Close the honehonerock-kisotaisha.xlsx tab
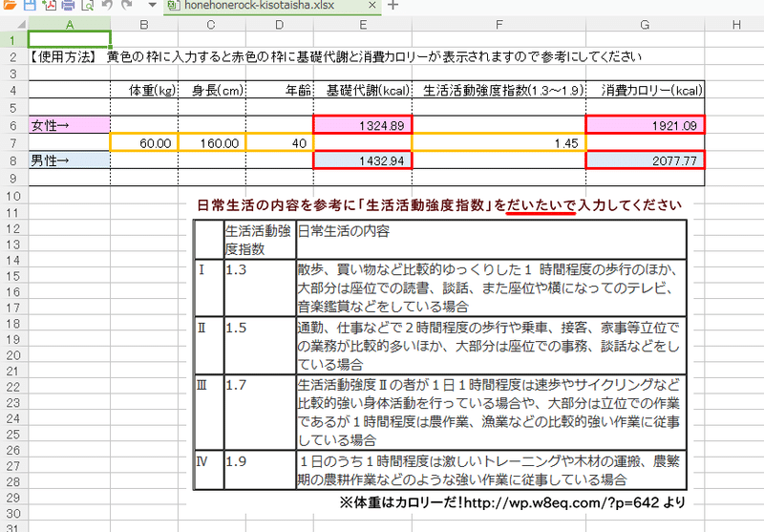This screenshot has width=764, height=532. click(371, 6)
